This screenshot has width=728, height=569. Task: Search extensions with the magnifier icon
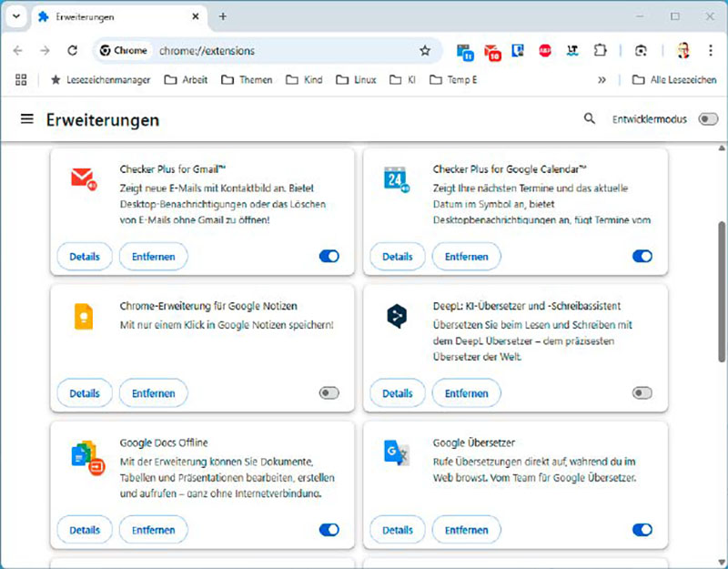[x=589, y=119]
